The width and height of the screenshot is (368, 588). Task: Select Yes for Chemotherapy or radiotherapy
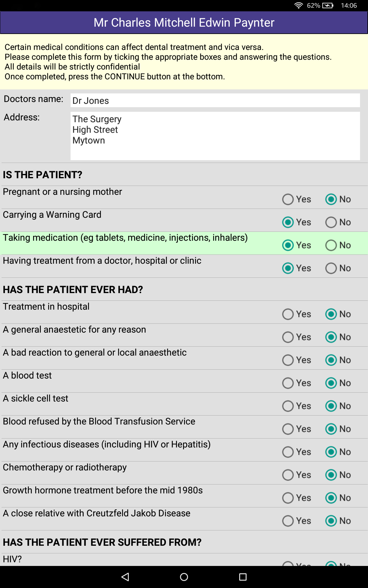point(287,475)
